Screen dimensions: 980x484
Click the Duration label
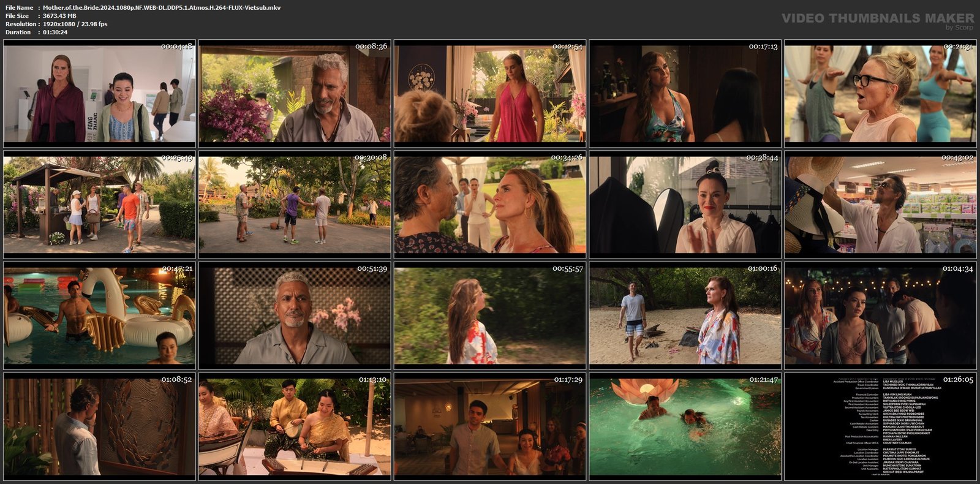pyautogui.click(x=18, y=32)
